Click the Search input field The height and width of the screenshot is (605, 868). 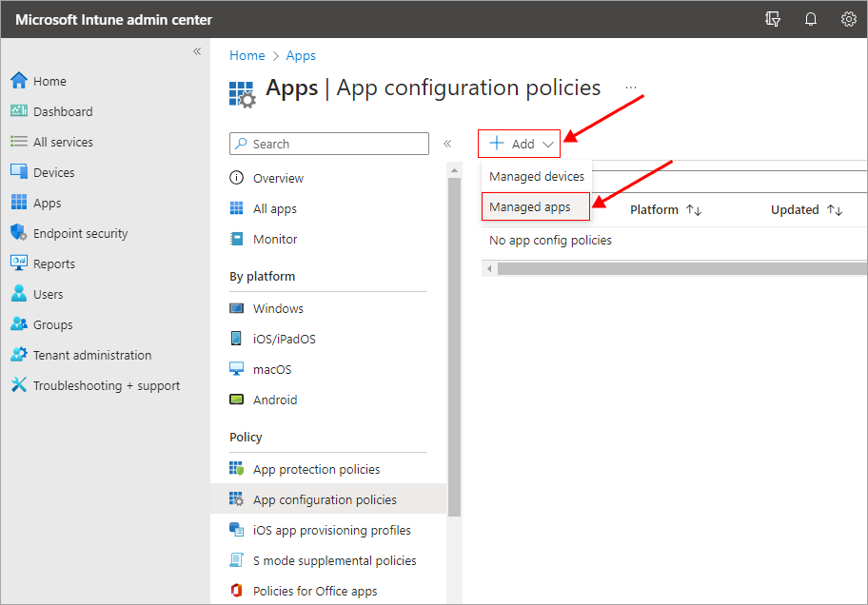pos(329,144)
